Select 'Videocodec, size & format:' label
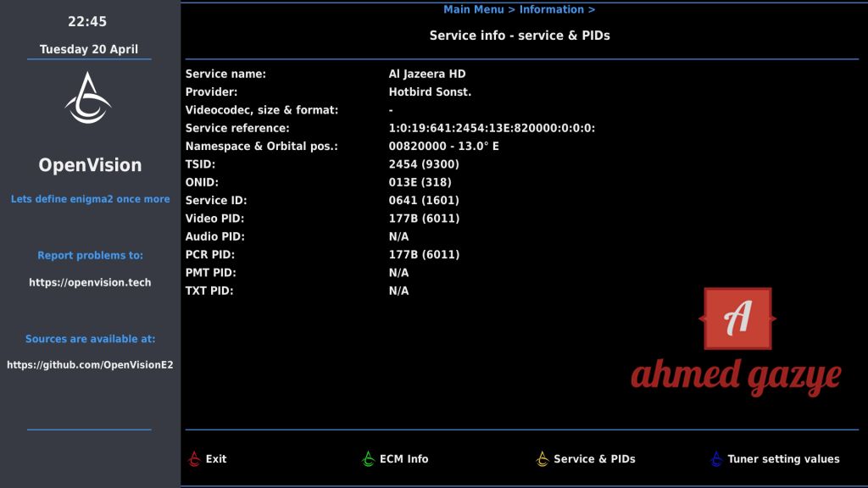868x488 pixels. [261, 110]
